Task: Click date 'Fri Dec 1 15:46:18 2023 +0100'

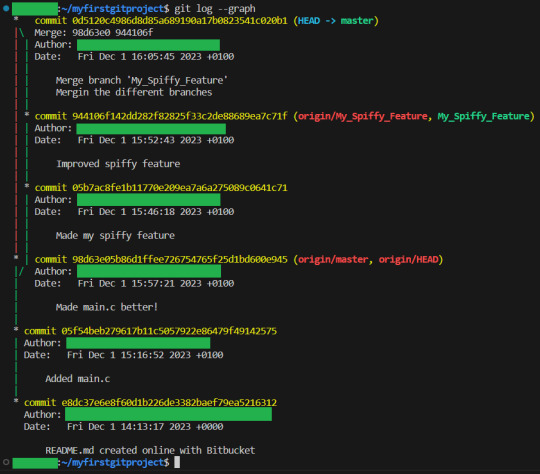Action: pos(156,212)
